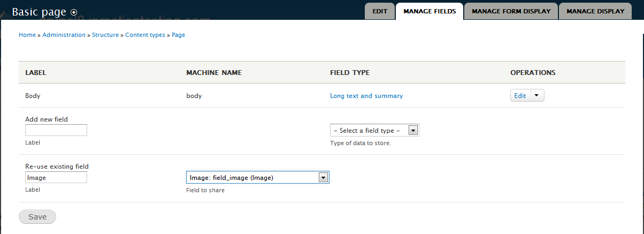
Task: Click the Re-use existing field label input
Action: click(x=56, y=177)
